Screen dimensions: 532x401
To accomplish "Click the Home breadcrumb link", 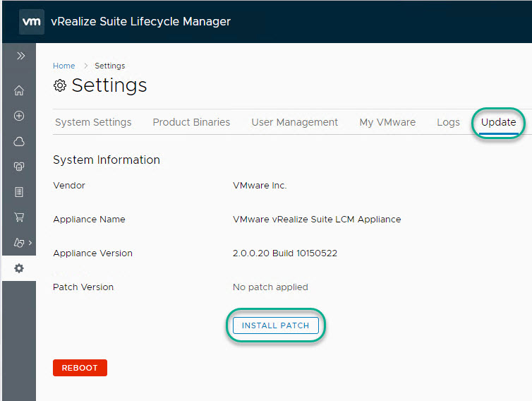I will pos(64,66).
